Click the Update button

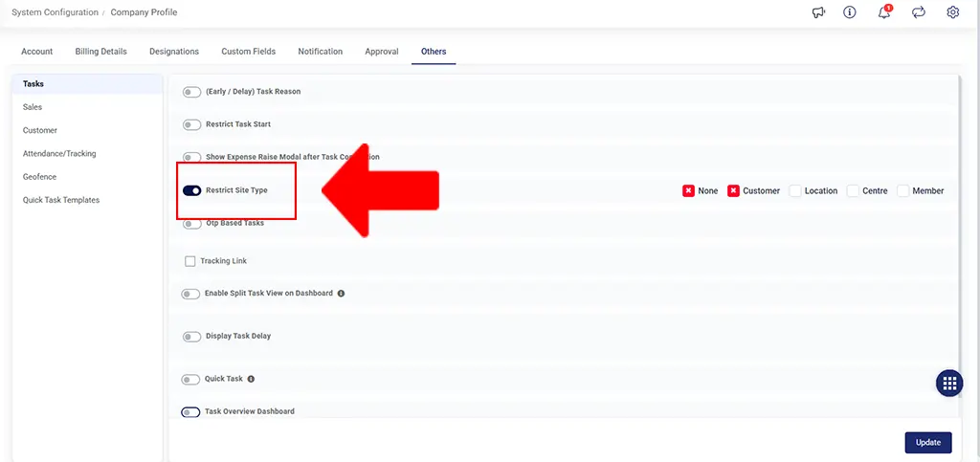928,443
